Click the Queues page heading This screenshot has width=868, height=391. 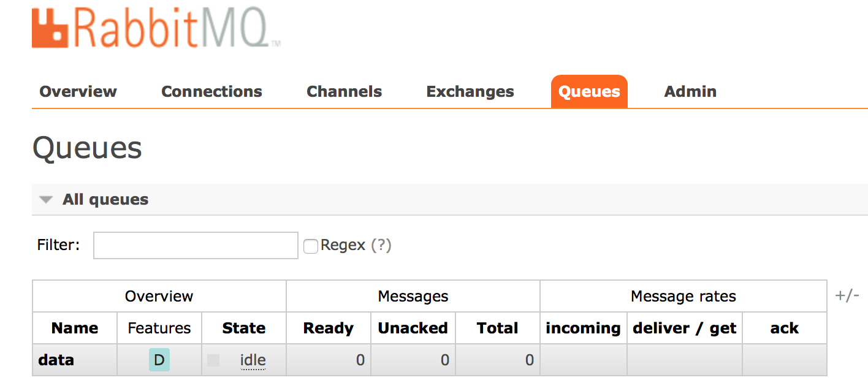[x=87, y=148]
